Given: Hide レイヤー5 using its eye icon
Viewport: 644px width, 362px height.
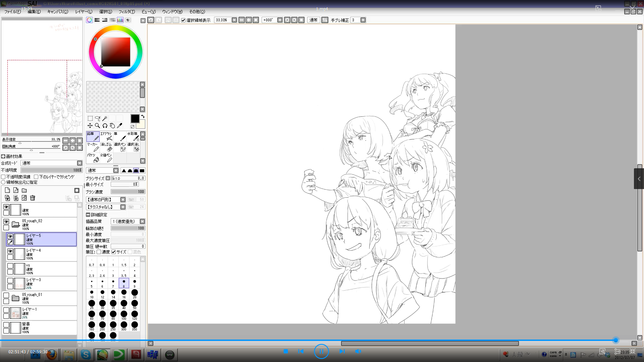Looking at the screenshot, I should 10,236.
